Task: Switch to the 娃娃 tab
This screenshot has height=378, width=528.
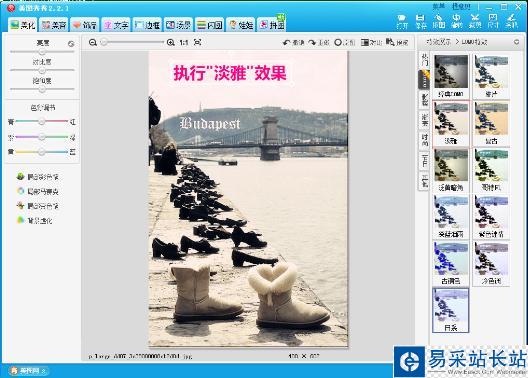Action: [240, 25]
